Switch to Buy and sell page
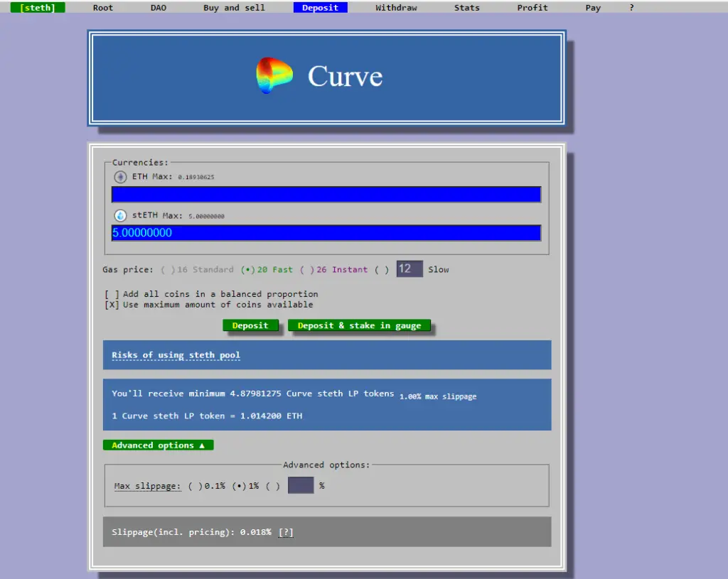Viewport: 728px width, 579px height. [234, 7]
